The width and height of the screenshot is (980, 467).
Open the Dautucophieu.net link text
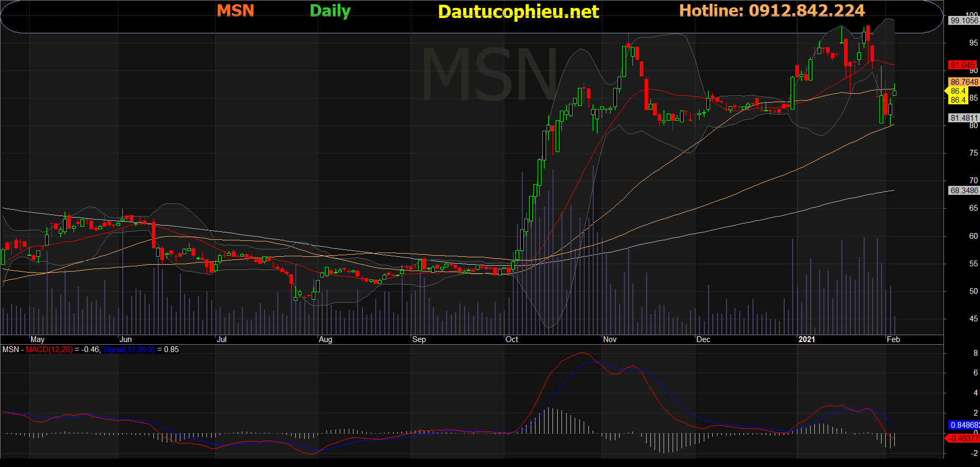(x=519, y=12)
